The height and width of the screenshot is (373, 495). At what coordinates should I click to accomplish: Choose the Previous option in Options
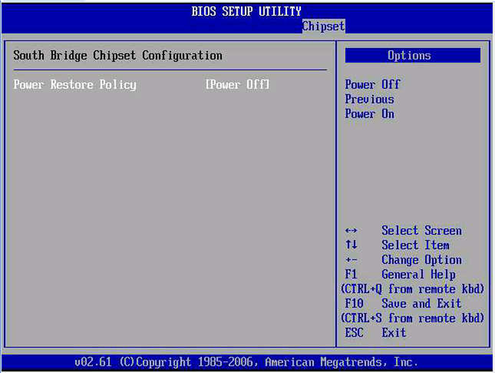pyautogui.click(x=370, y=99)
